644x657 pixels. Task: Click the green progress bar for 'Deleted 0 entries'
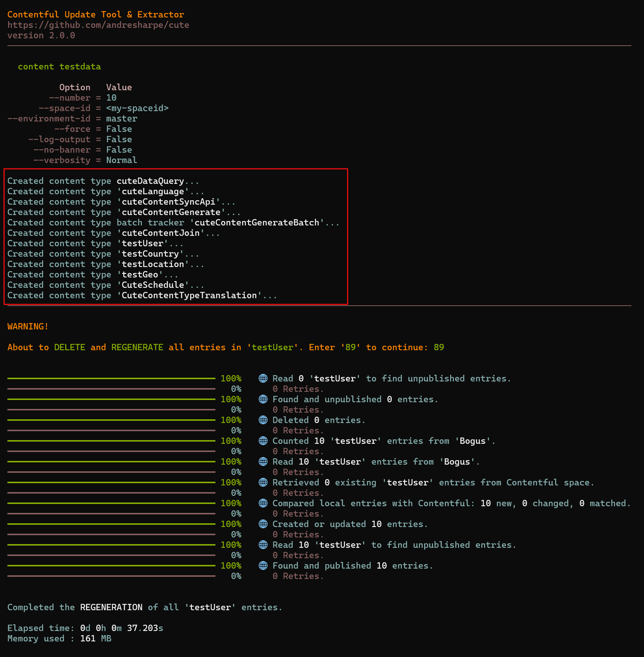click(x=111, y=420)
